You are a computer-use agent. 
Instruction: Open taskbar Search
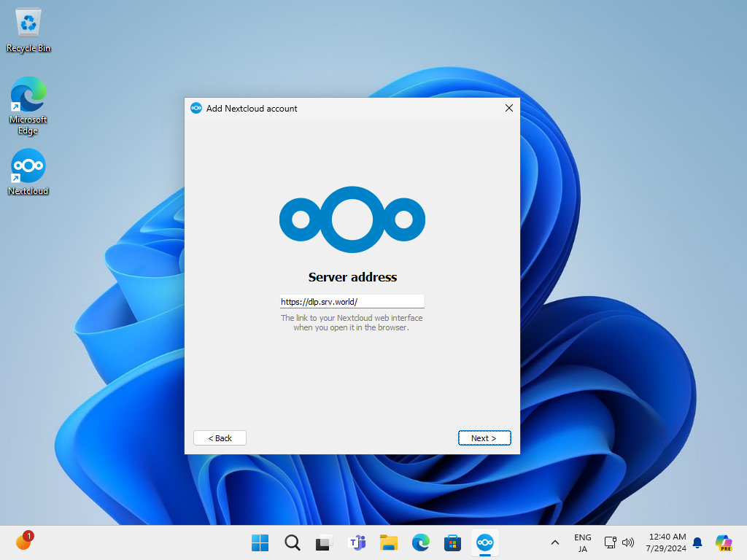tap(292, 542)
